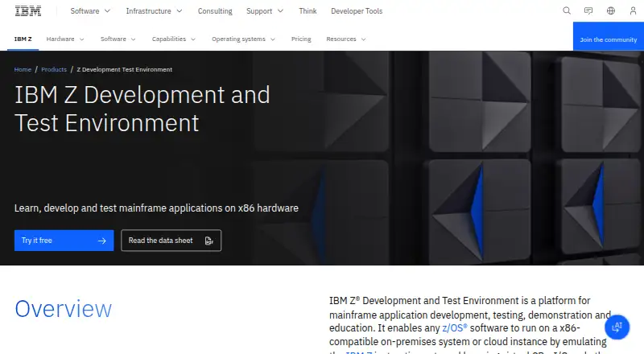The height and width of the screenshot is (354, 644).
Task: Open the Pricing menu item
Action: 301,39
